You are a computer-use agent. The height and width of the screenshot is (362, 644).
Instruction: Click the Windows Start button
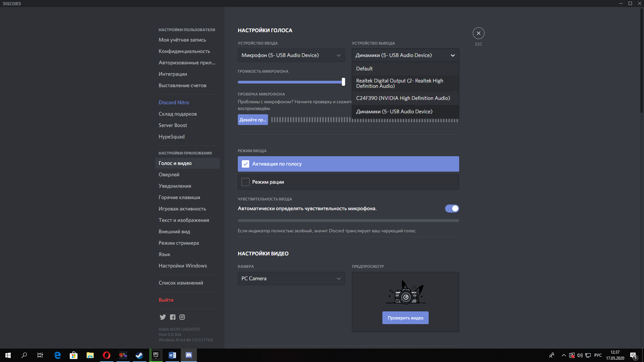pos(8,355)
